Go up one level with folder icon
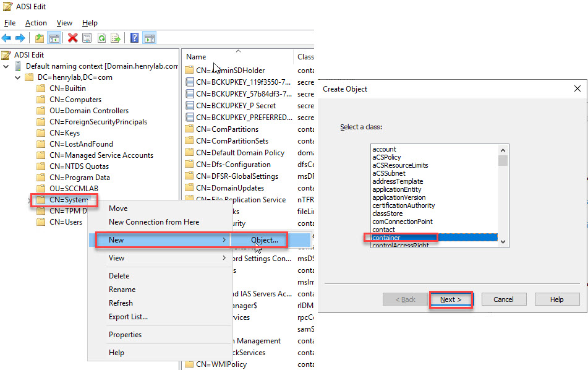This screenshot has width=588, height=370. click(x=40, y=38)
